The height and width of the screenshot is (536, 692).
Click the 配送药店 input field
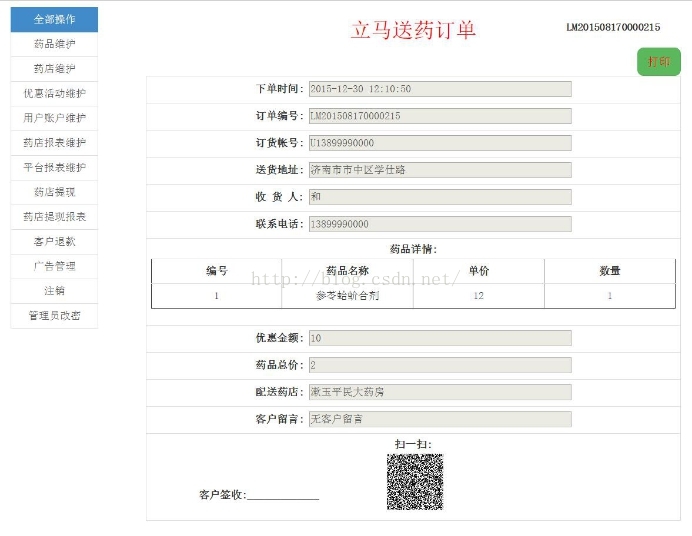click(x=440, y=392)
